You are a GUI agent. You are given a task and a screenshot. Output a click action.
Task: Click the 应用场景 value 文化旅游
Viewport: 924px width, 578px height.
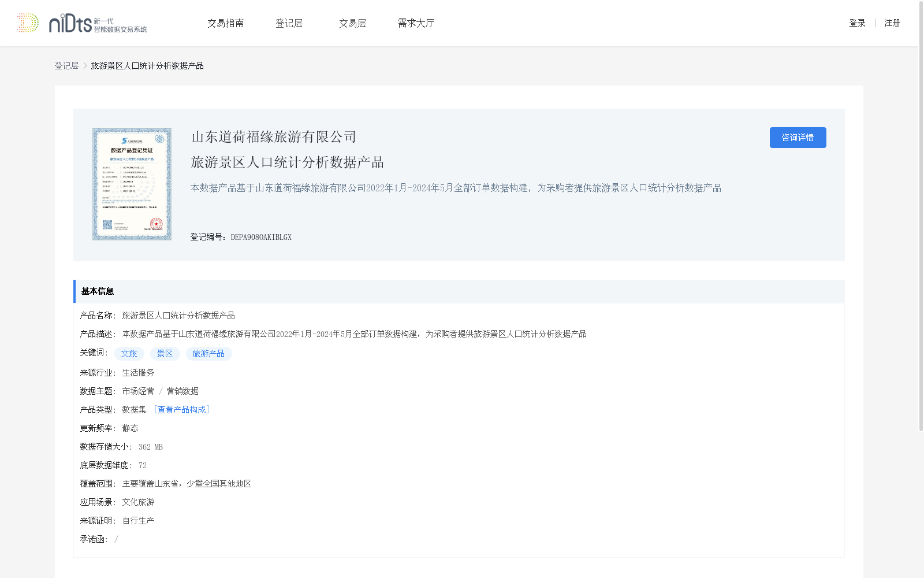tap(139, 502)
